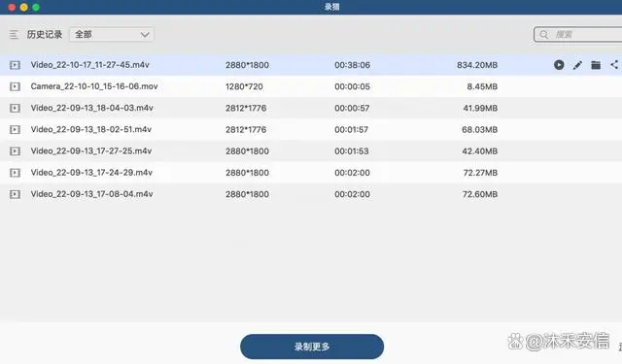
Task: Click the 录制更多 button
Action: [x=312, y=347]
